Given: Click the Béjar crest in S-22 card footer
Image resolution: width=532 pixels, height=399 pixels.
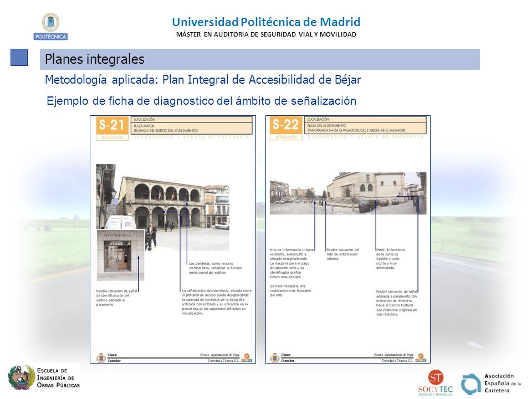Looking at the screenshot, I should pos(275,357).
